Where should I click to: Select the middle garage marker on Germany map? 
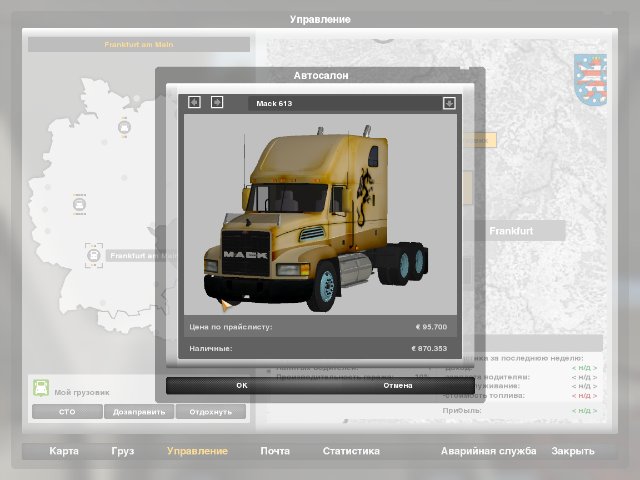click(80, 204)
